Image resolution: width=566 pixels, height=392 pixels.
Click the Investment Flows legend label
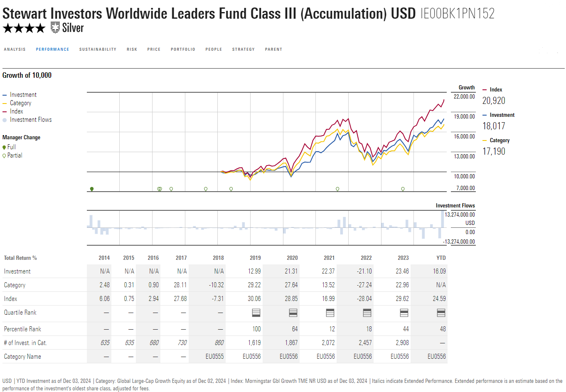click(x=31, y=120)
